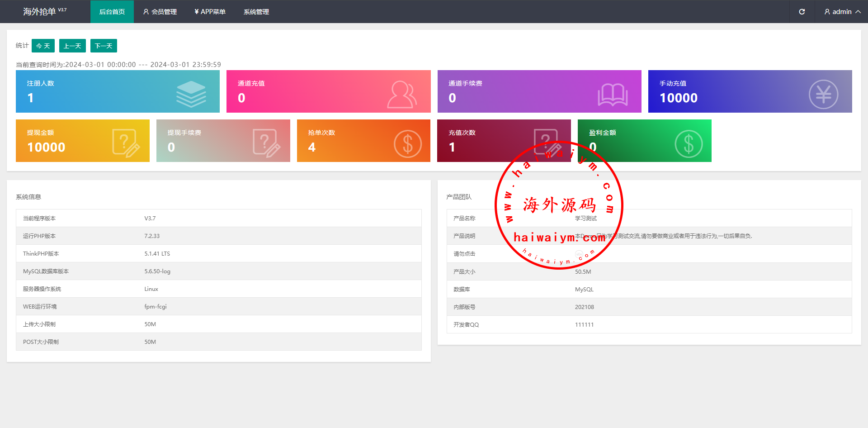868x428 pixels.
Task: Click the users icon on 通道充值 card
Action: click(401, 94)
